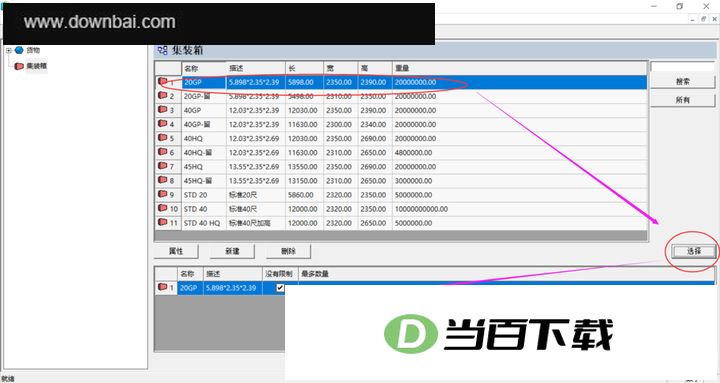720x383 pixels.
Task: Select the 集装箱 tree item
Action: (x=36, y=66)
